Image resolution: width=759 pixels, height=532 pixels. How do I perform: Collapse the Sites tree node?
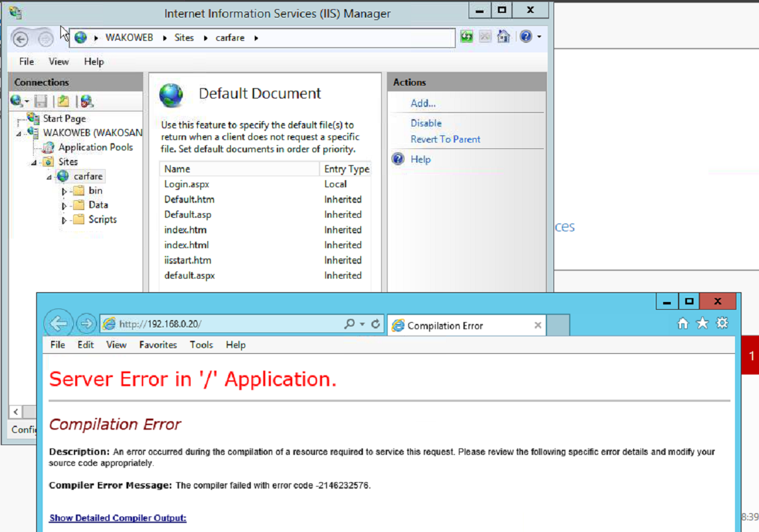click(x=34, y=163)
